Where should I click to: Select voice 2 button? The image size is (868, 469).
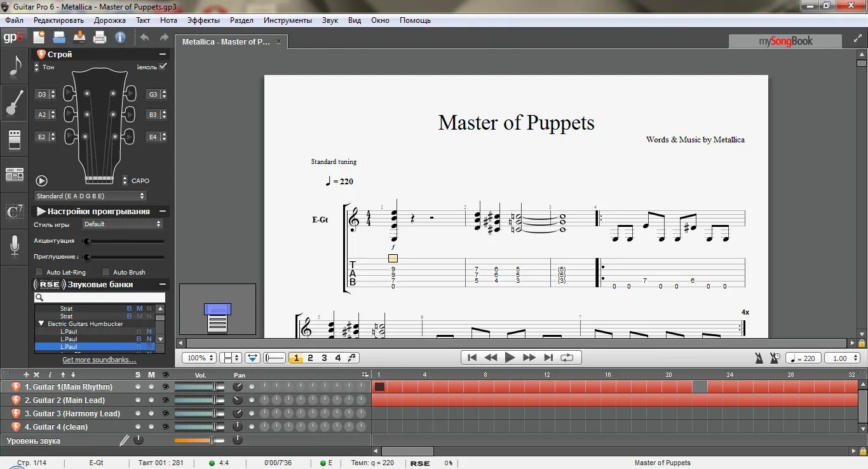pyautogui.click(x=310, y=358)
